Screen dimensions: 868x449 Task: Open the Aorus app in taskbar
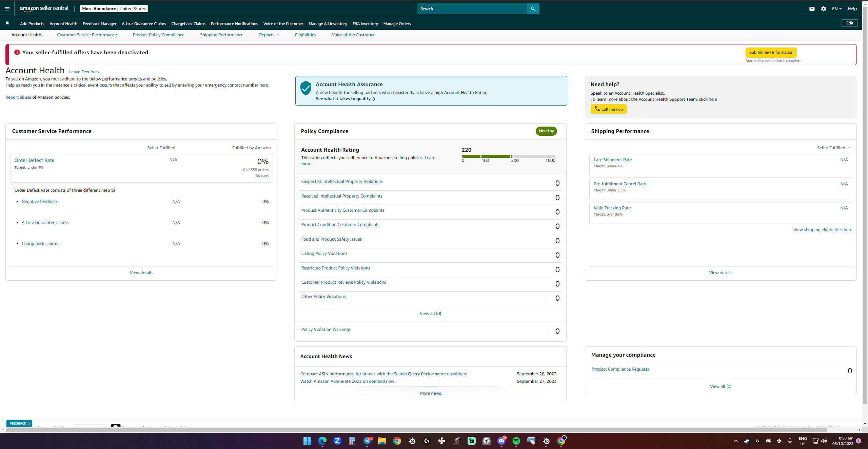tap(457, 441)
